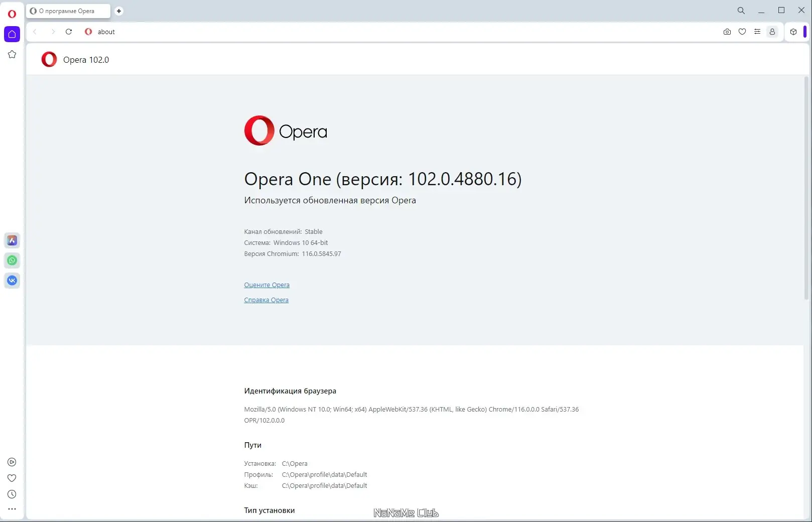Image resolution: width=812 pixels, height=522 pixels.
Task: Click the page vertical scrollbar
Action: (806, 188)
